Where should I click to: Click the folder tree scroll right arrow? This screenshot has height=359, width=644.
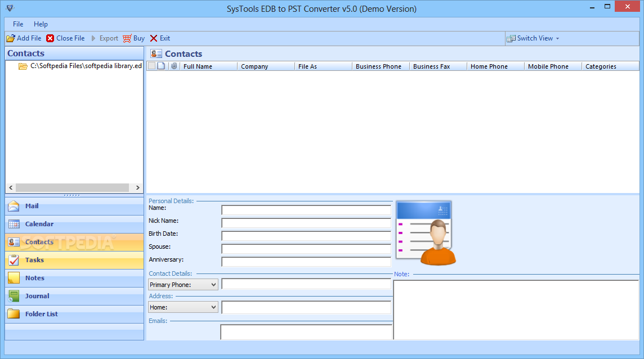(137, 188)
